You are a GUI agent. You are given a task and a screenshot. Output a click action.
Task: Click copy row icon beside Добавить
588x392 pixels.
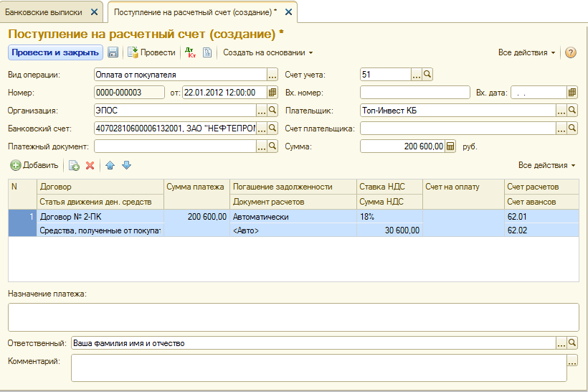[x=74, y=165]
